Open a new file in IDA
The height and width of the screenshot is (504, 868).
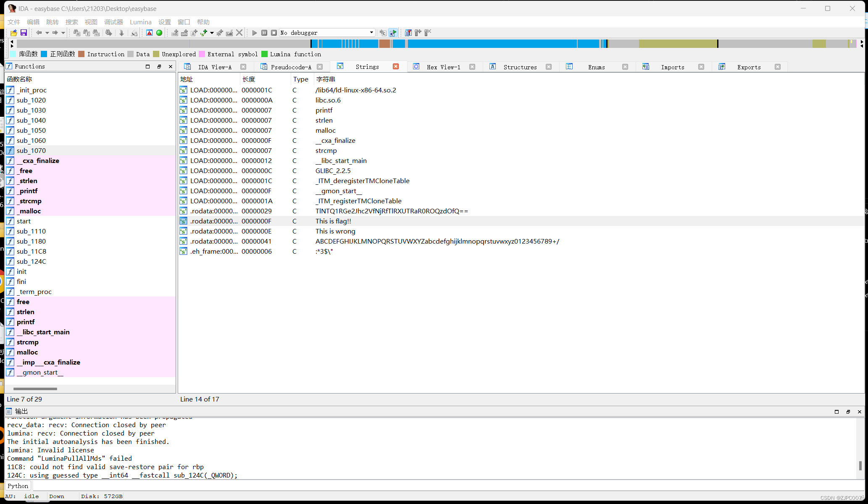(x=13, y=33)
